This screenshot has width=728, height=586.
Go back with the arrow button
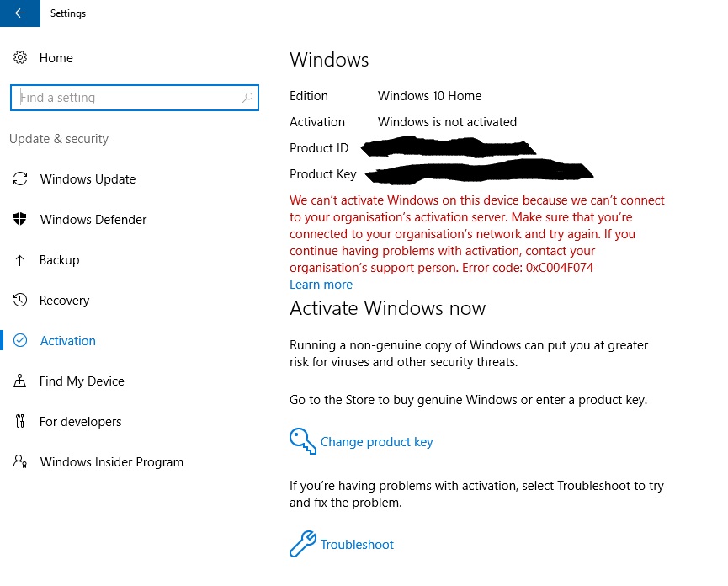[20, 13]
